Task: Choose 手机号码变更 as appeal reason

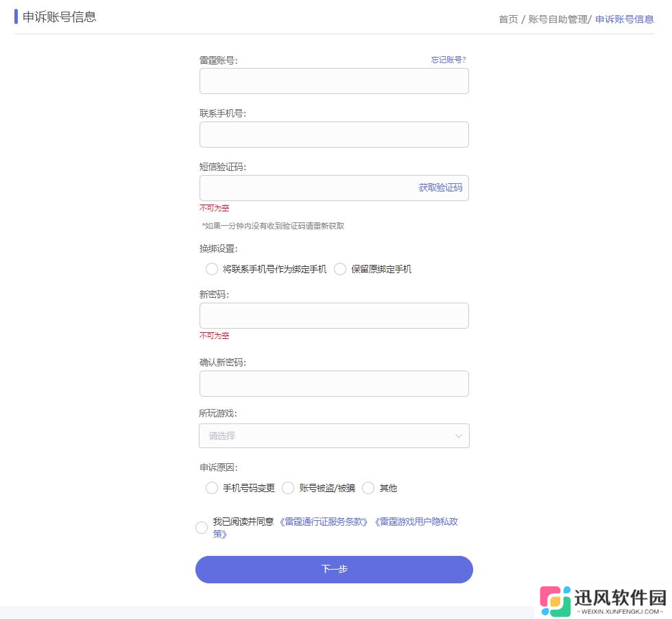Action: point(212,488)
